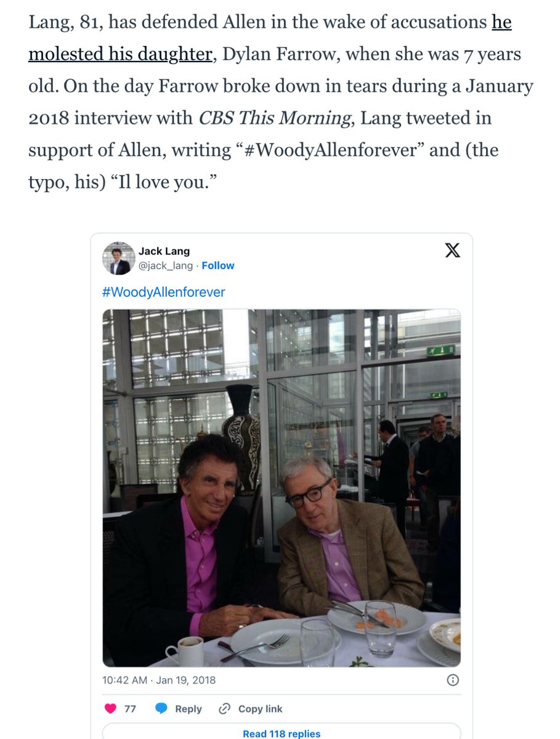The height and width of the screenshot is (739, 560).
Task: Open Read 118 replies
Action: pyautogui.click(x=281, y=733)
